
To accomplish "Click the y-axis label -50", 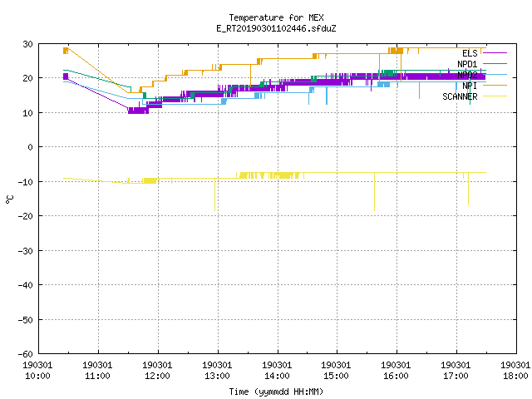I will 26,320.
